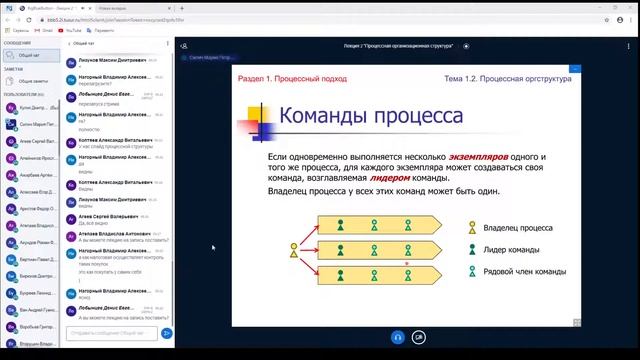Open the translate bookmark beside YouTube
Screen dimensions: 640x360
click(x=100, y=31)
